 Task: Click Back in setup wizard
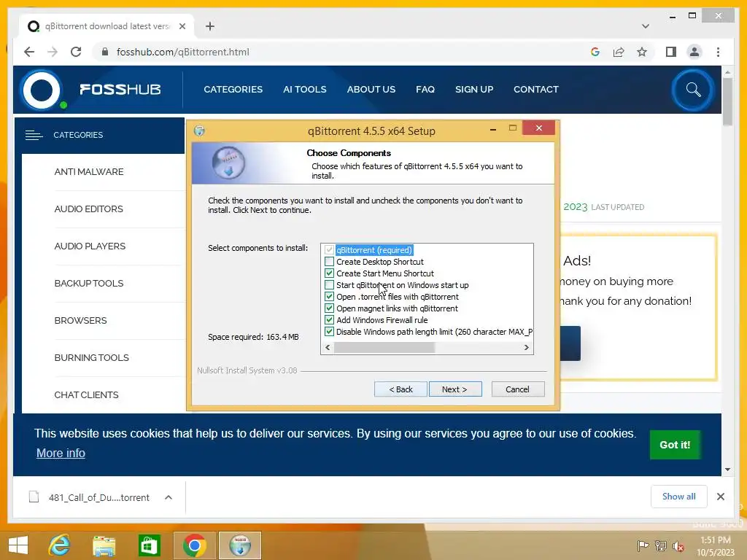click(400, 389)
